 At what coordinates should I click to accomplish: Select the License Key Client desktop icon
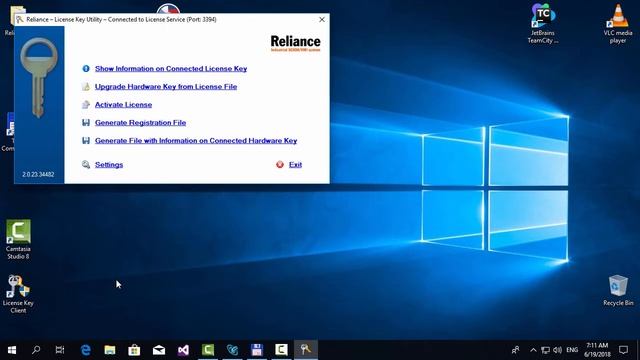[x=18, y=294]
